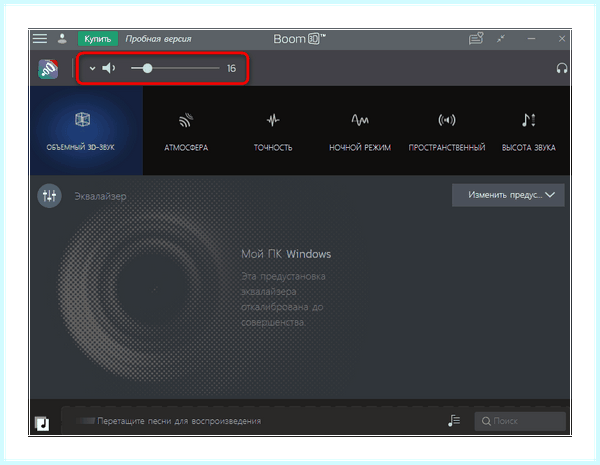
Task: Select the Пространственный effect tab
Action: [x=447, y=132]
